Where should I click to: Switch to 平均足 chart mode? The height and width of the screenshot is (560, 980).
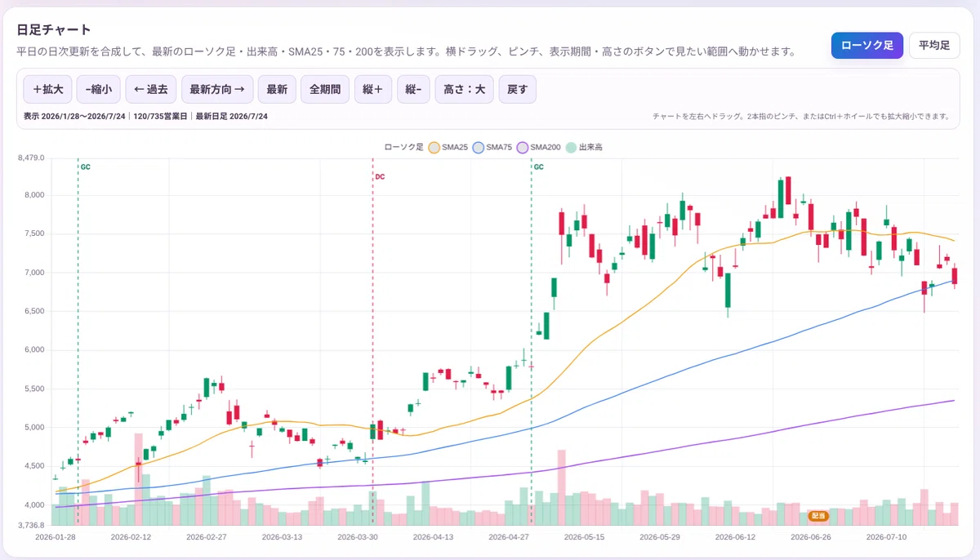(934, 46)
